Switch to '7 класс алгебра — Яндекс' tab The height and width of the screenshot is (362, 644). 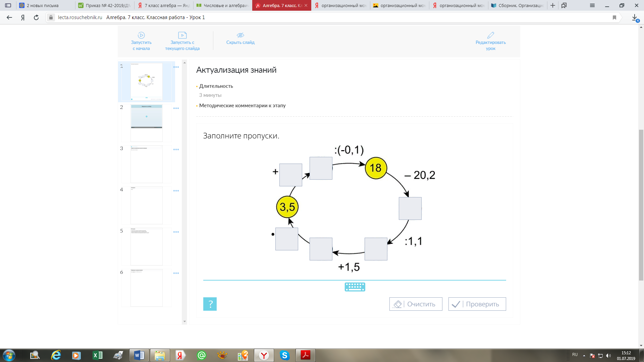pos(164,5)
